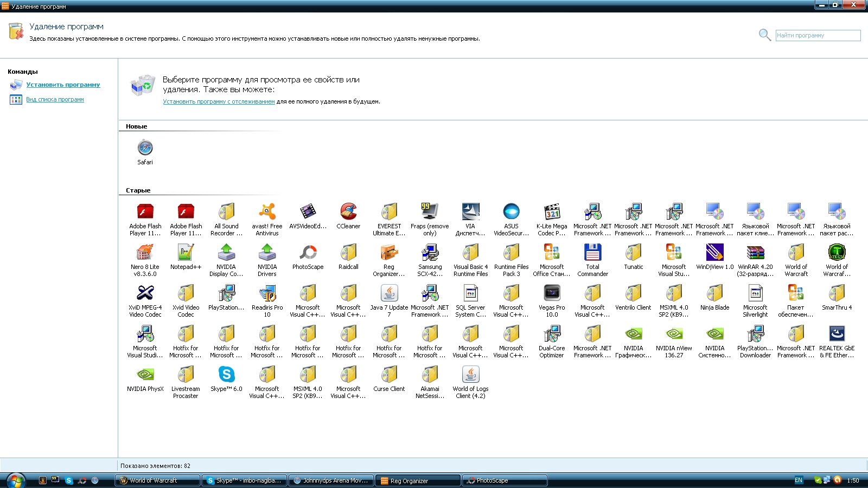Select the Safari program icon

145,147
